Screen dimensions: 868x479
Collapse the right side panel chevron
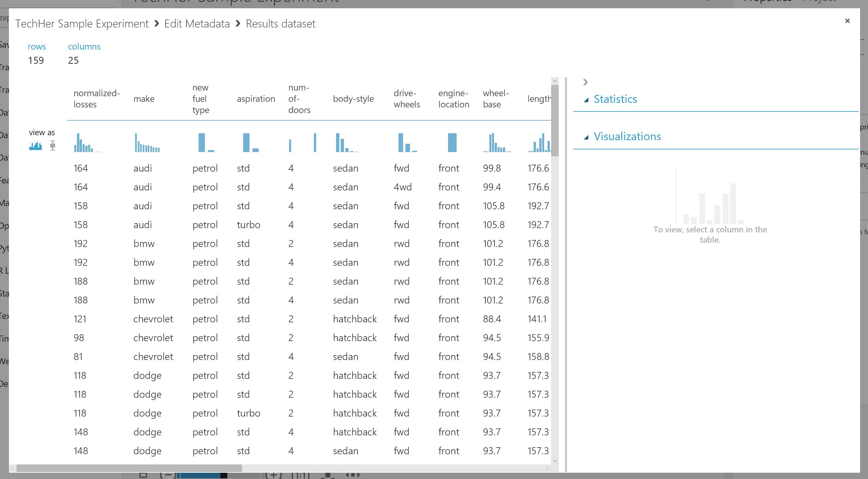tap(585, 82)
